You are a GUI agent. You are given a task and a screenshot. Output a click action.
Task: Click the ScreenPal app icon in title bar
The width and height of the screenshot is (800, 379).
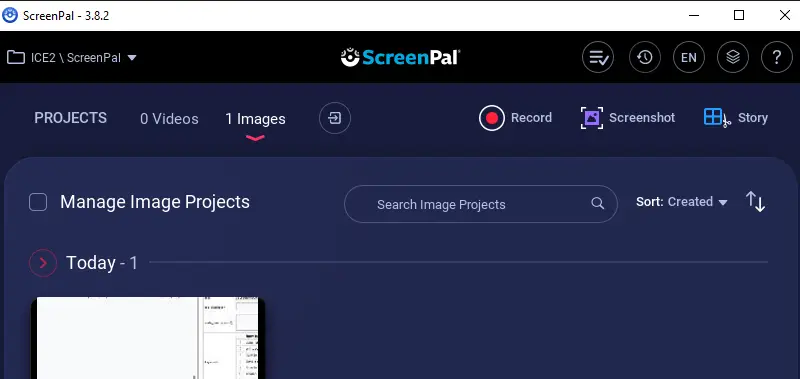10,15
